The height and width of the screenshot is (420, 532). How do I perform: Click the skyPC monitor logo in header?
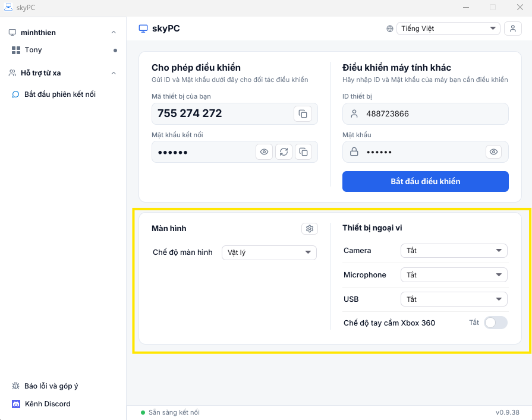(143, 29)
